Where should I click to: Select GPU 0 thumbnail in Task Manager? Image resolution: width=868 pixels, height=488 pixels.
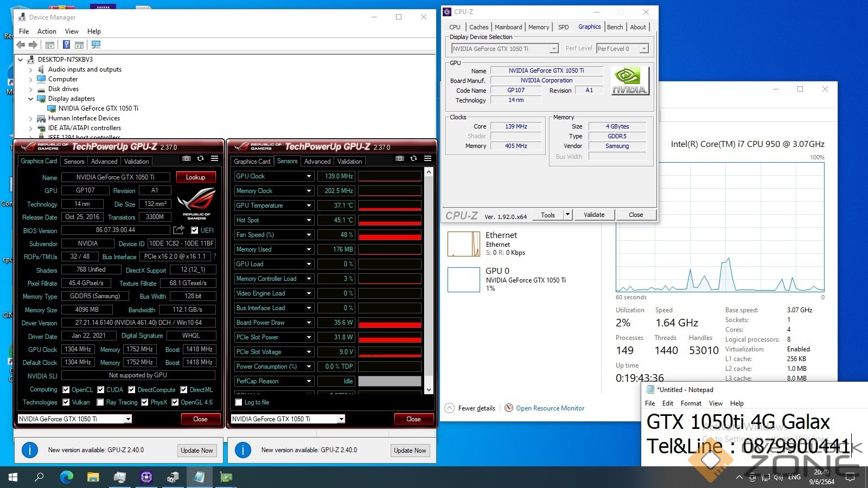[x=463, y=280]
